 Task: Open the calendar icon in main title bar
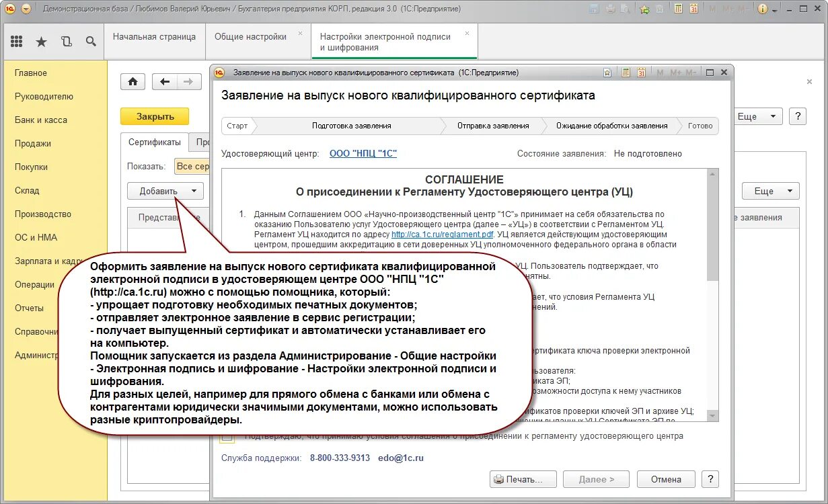694,9
